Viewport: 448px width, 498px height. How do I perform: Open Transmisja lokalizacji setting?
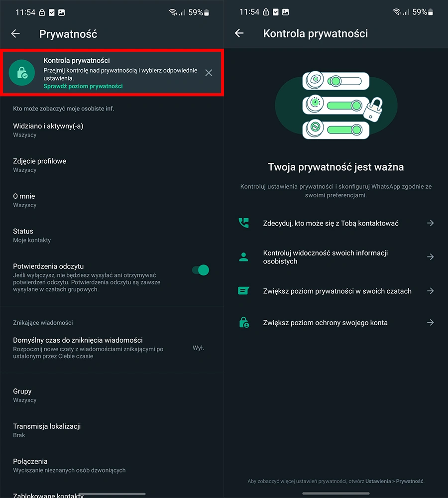coord(112,430)
